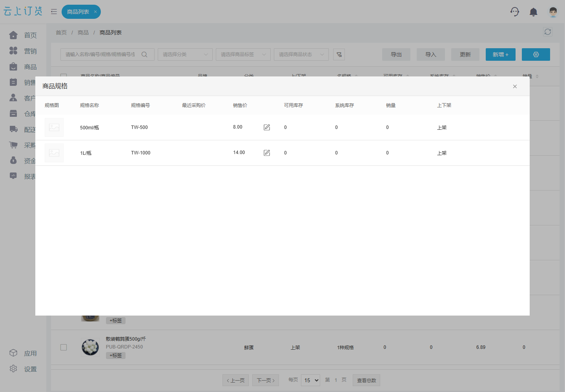Click the blue gear settings button

pyautogui.click(x=536, y=54)
